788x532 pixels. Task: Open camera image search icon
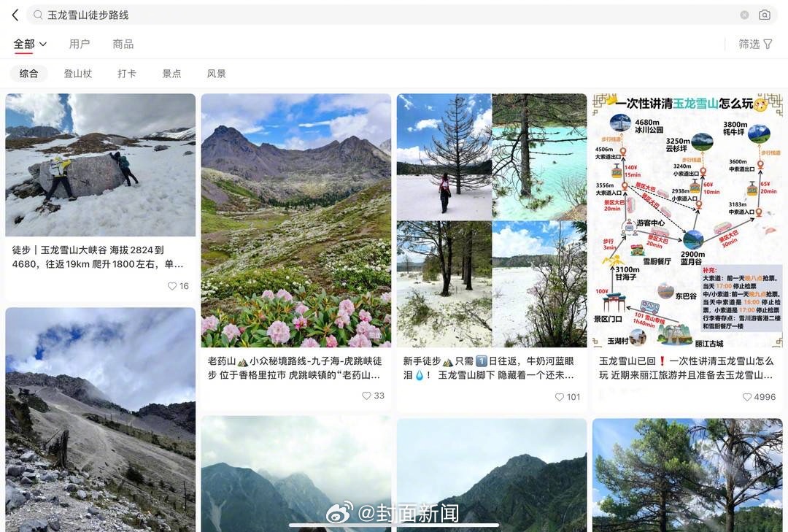[x=765, y=15]
